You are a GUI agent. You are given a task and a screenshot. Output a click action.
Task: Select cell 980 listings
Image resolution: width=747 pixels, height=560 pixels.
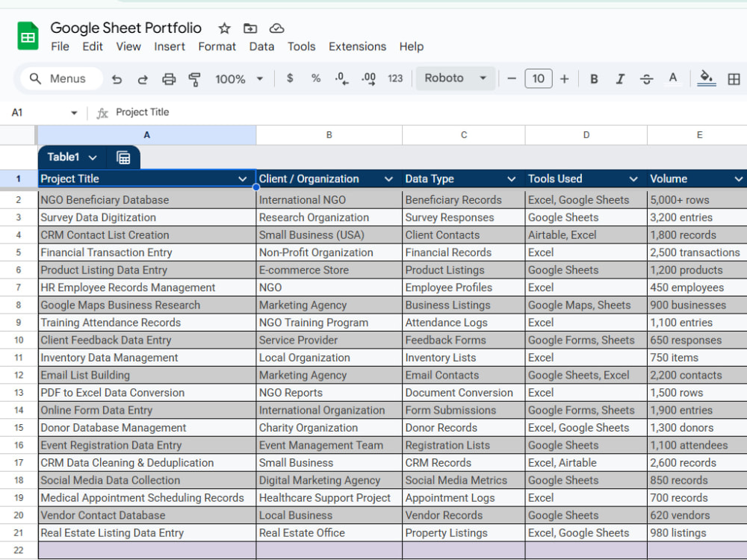tap(697, 533)
